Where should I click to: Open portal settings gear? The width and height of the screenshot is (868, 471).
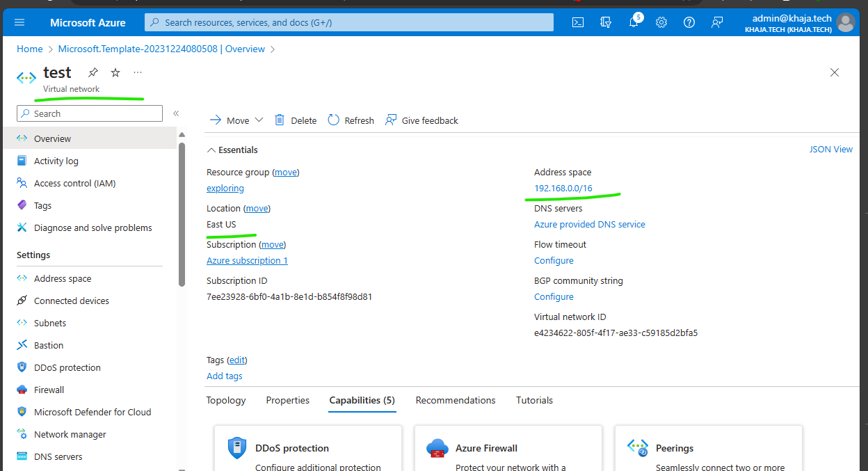point(661,22)
